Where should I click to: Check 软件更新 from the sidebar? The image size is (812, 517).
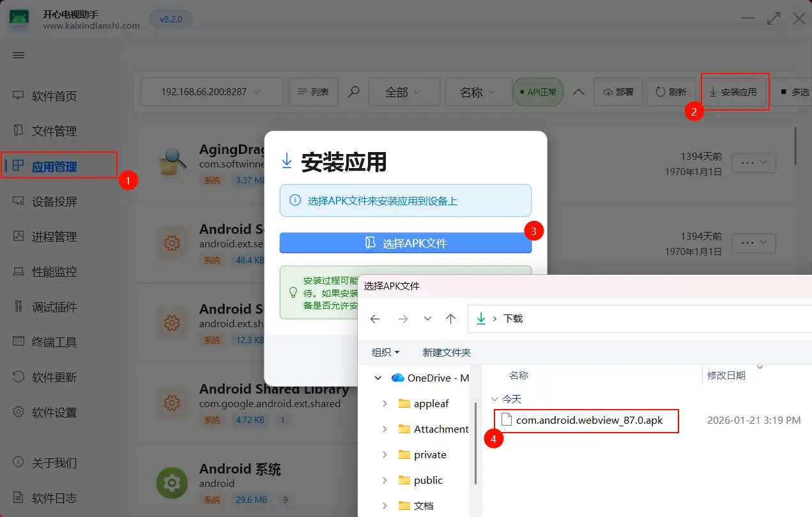tap(57, 376)
